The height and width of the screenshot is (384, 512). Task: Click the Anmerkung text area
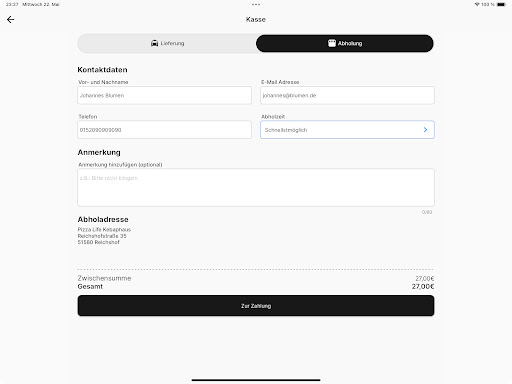pos(256,187)
